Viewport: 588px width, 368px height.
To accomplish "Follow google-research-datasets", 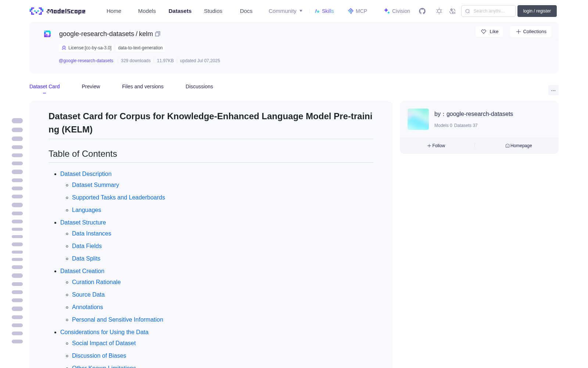I will pyautogui.click(x=436, y=146).
